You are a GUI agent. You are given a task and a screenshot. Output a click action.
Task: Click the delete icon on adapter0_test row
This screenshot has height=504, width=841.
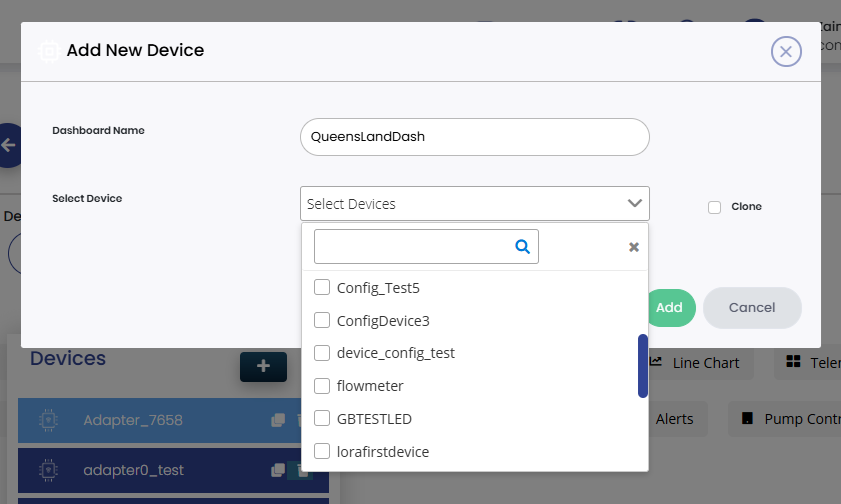click(300, 470)
